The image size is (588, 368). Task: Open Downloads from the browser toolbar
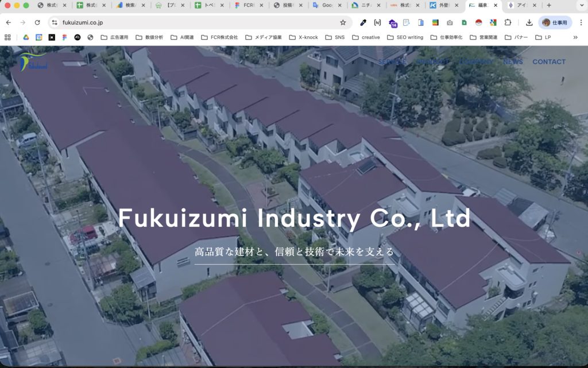click(529, 22)
